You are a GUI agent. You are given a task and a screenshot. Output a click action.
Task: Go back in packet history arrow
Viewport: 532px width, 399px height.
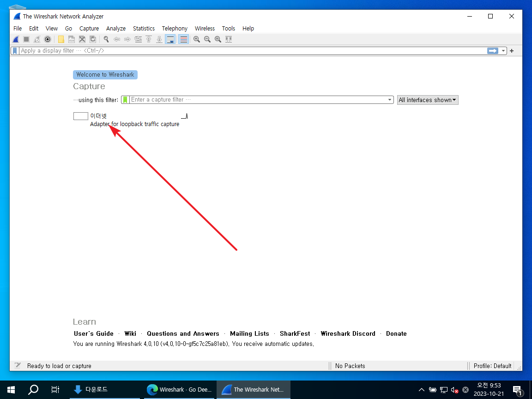[117, 39]
